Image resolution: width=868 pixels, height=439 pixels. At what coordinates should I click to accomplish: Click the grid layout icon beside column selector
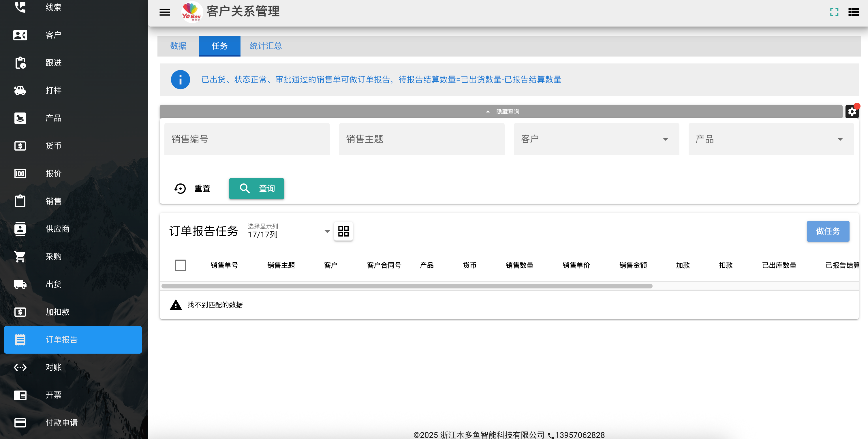[x=343, y=231]
